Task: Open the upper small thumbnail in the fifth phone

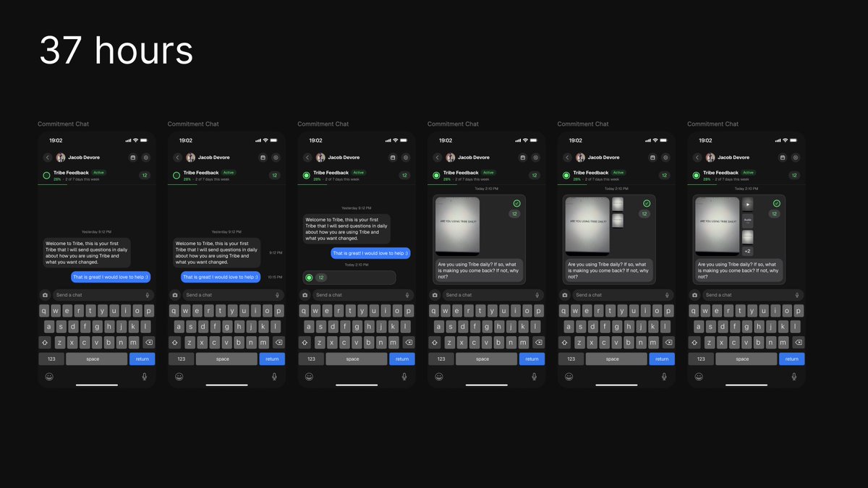Action: (x=618, y=204)
